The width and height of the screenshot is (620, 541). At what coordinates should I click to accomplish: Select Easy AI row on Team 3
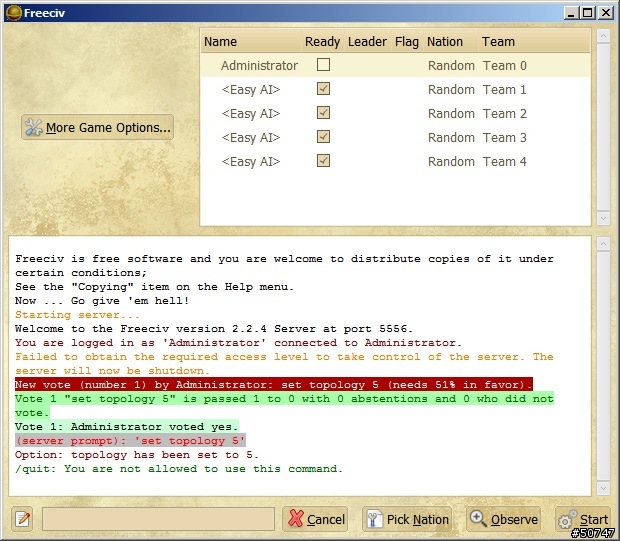[x=395, y=138]
